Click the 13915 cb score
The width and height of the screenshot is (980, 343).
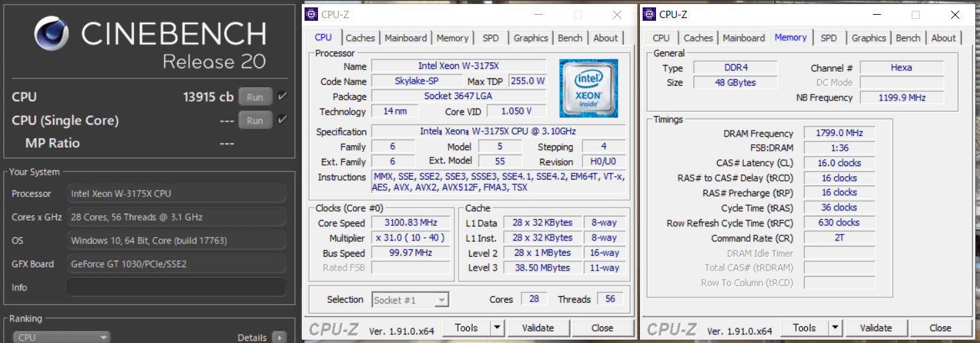(x=208, y=97)
